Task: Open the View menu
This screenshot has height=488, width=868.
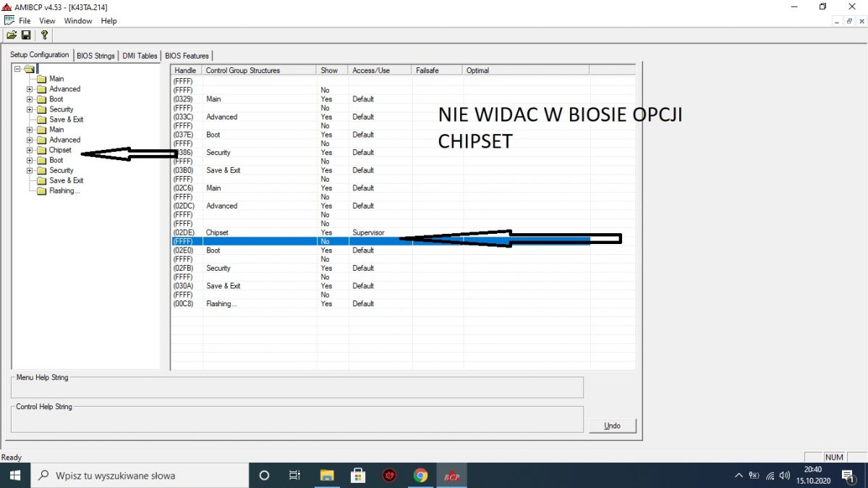Action: pos(47,21)
